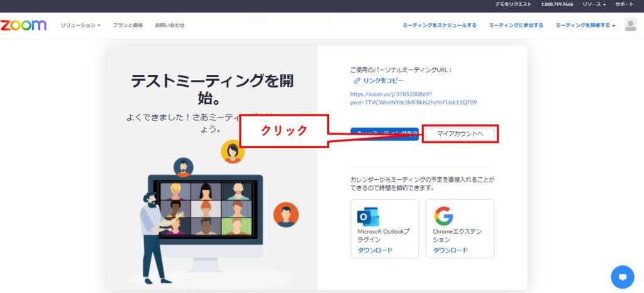The height and width of the screenshot is (293, 644).
Task: Click phone number 1.888.799.9666
Action: [557, 4]
